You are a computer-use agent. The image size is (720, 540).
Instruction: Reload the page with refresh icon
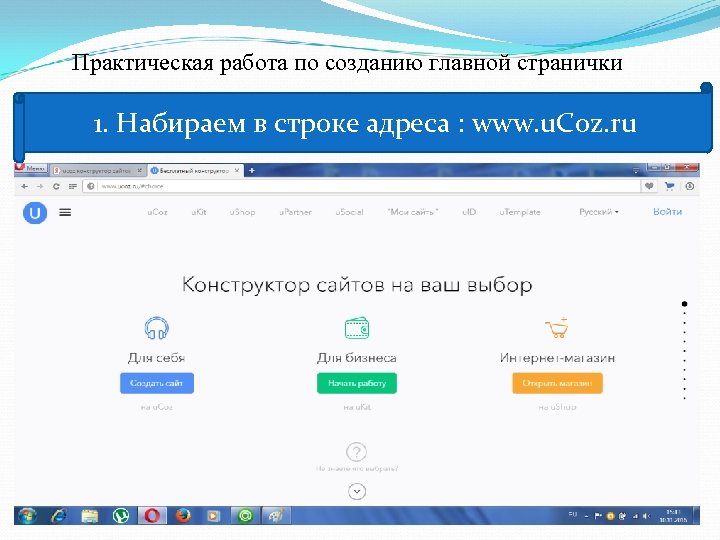(56, 186)
